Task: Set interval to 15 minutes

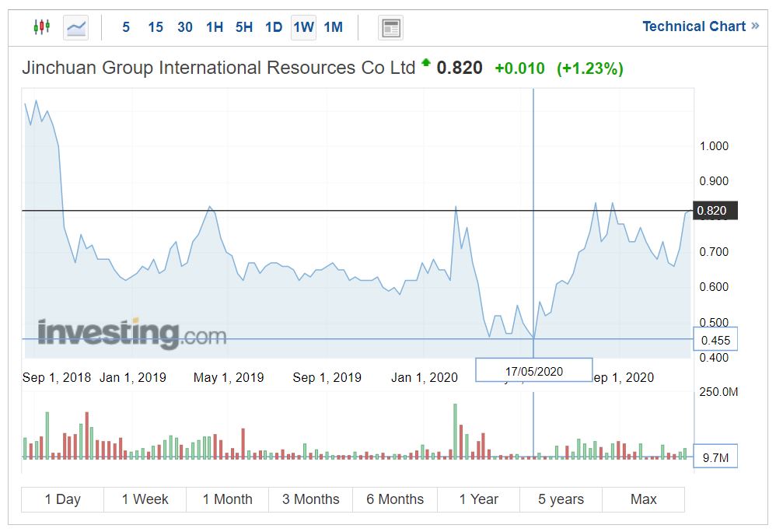Action: [156, 27]
